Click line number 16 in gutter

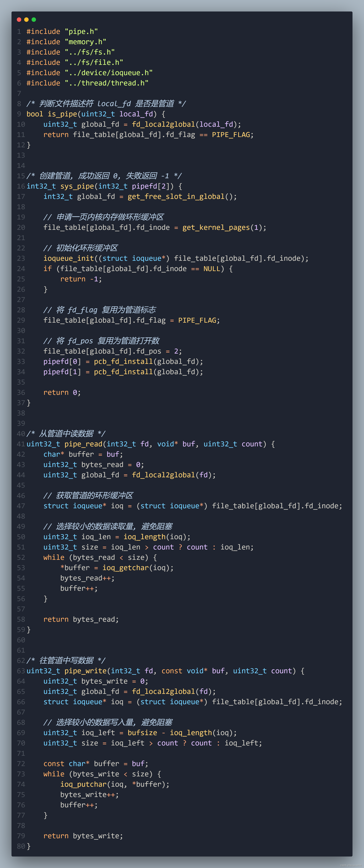pyautogui.click(x=21, y=186)
